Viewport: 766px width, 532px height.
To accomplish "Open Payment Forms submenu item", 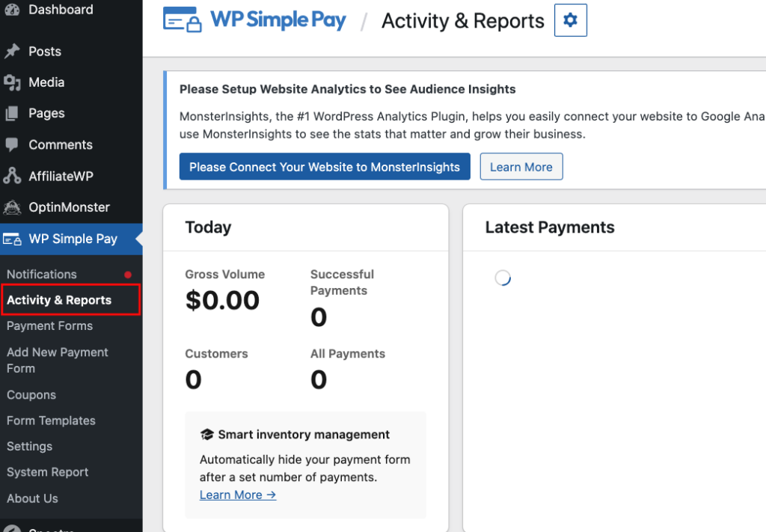I will (49, 326).
